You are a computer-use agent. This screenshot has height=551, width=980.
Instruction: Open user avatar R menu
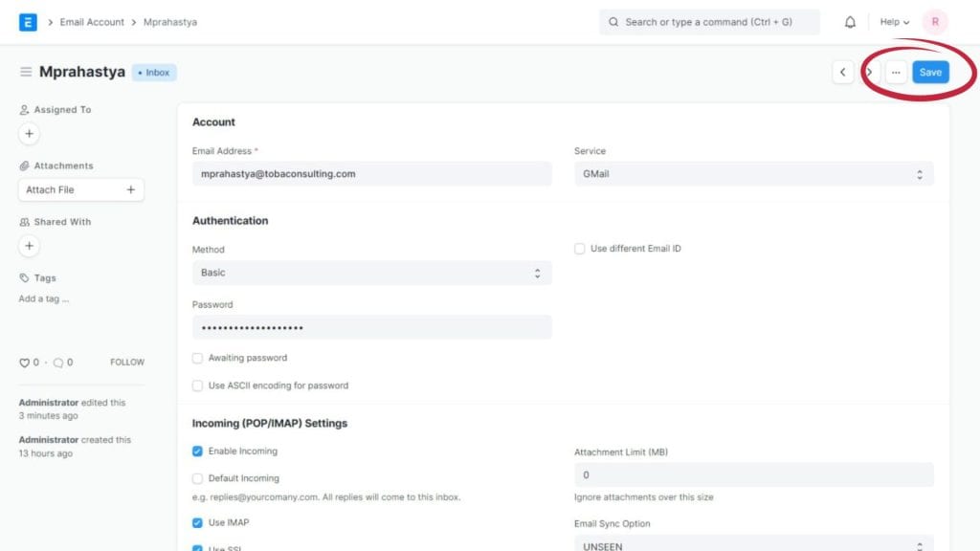click(934, 22)
